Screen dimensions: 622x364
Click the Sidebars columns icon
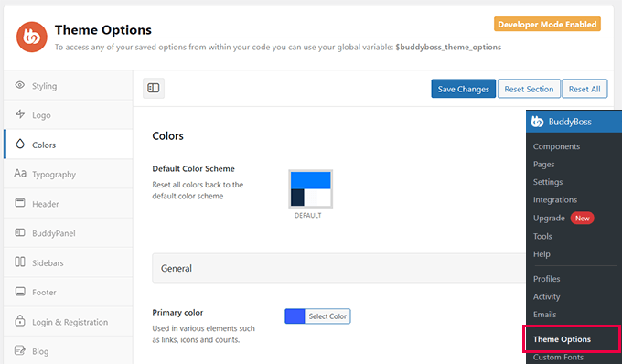[20, 262]
